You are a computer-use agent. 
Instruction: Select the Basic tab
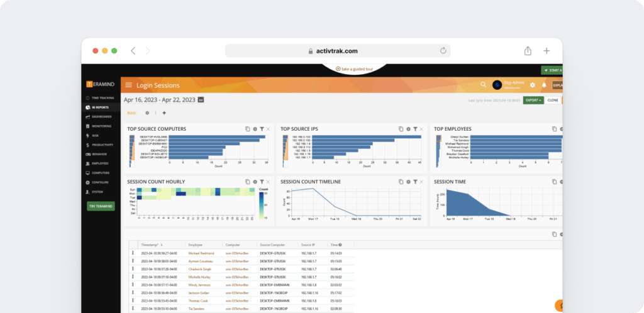coord(131,113)
